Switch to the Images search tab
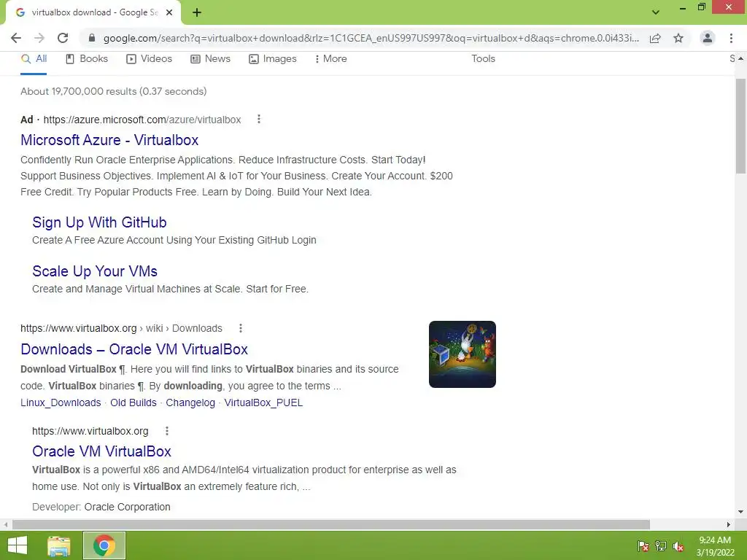This screenshot has height=560, width=747. (x=273, y=59)
